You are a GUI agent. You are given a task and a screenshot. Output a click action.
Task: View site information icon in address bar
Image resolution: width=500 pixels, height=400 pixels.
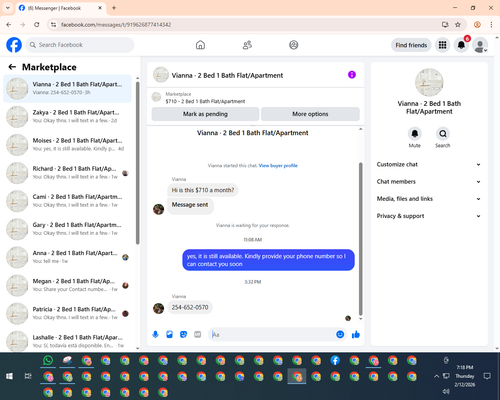[53, 25]
